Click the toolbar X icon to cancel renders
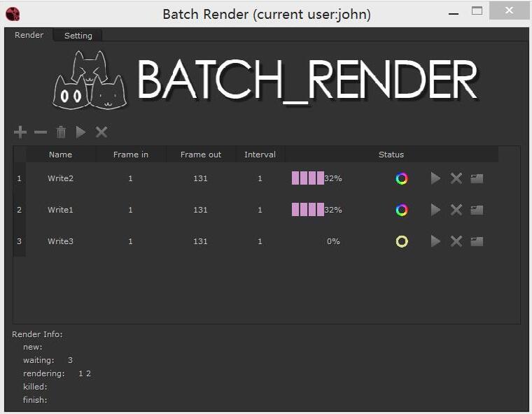 101,132
